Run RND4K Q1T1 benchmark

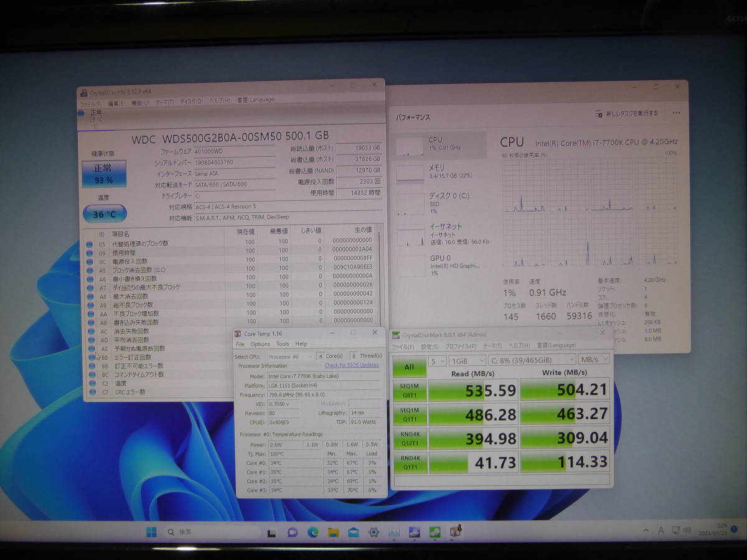tap(410, 462)
